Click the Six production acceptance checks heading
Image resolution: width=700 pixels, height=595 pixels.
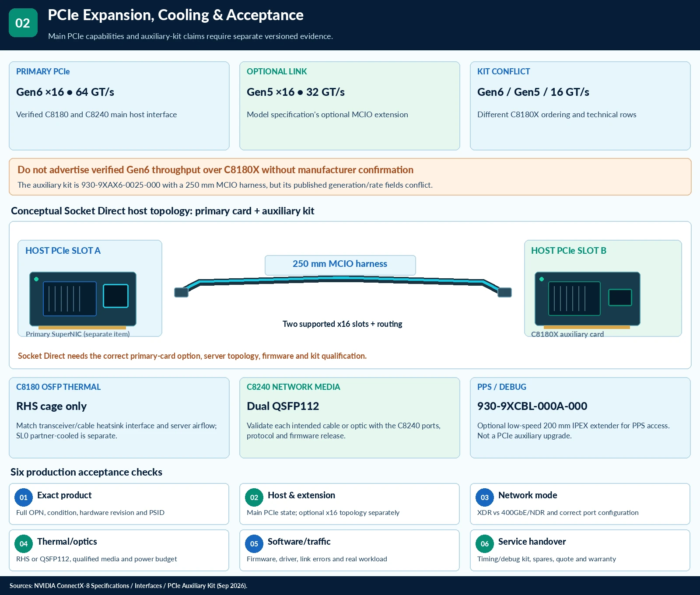[x=86, y=472]
